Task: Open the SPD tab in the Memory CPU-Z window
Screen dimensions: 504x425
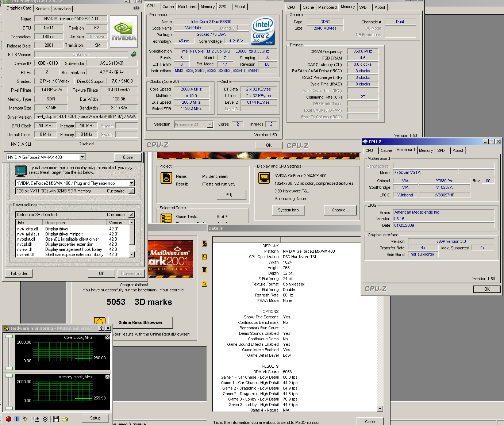Action: (x=363, y=7)
